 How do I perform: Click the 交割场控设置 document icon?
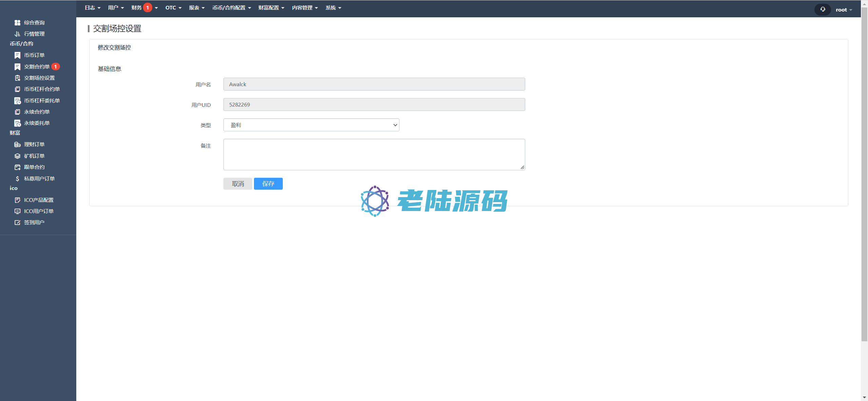[17, 78]
